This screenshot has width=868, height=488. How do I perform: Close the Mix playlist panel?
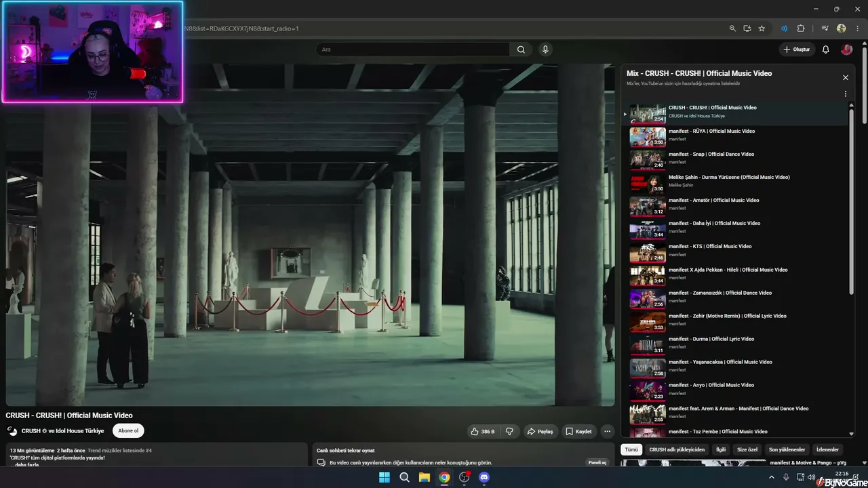[x=846, y=77]
